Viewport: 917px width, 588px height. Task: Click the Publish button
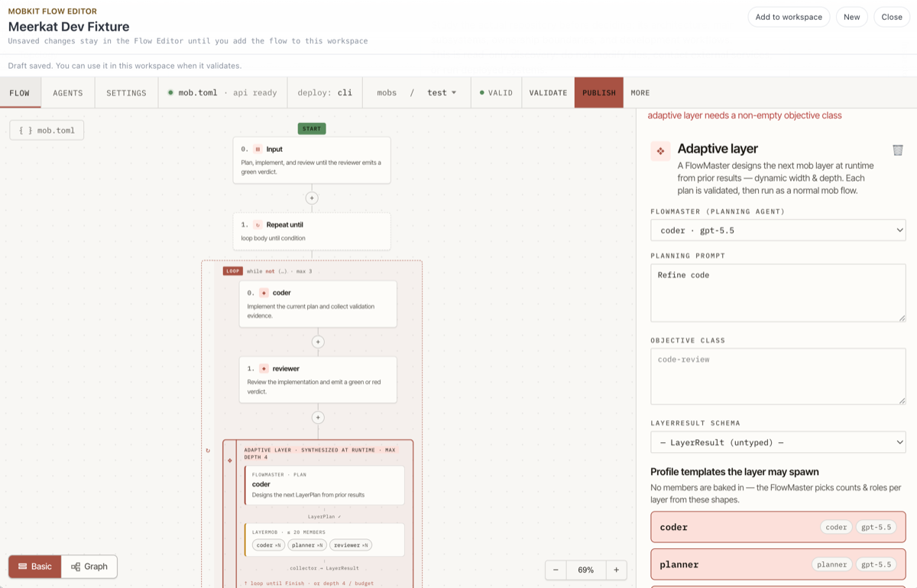599,92
